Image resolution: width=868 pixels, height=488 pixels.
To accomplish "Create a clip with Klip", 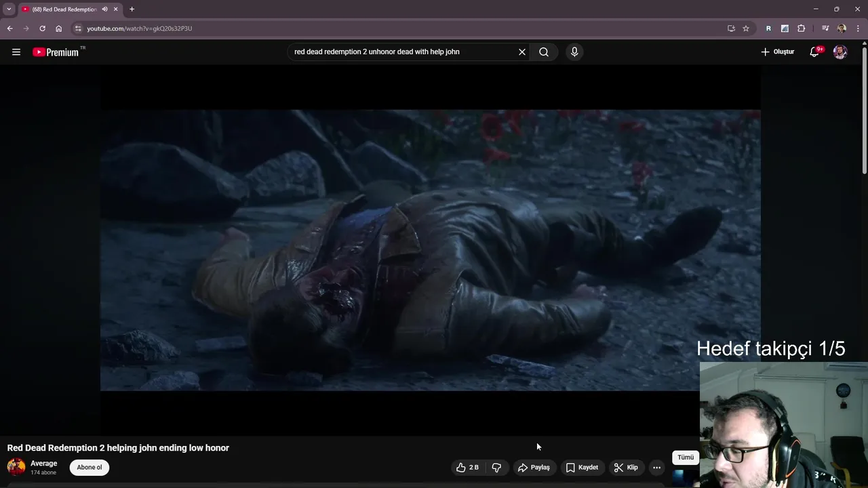I will 626,467.
